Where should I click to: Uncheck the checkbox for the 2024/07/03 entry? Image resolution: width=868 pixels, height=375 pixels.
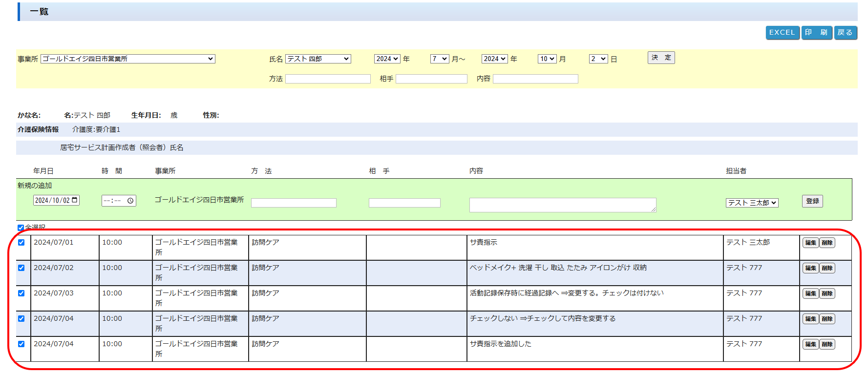(21, 293)
